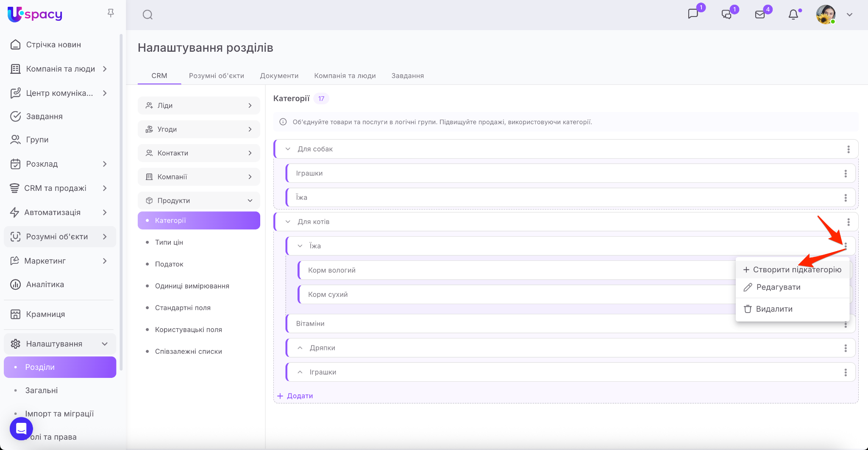The height and width of the screenshot is (450, 868).
Task: Open the chat messages icon
Action: (693, 14)
